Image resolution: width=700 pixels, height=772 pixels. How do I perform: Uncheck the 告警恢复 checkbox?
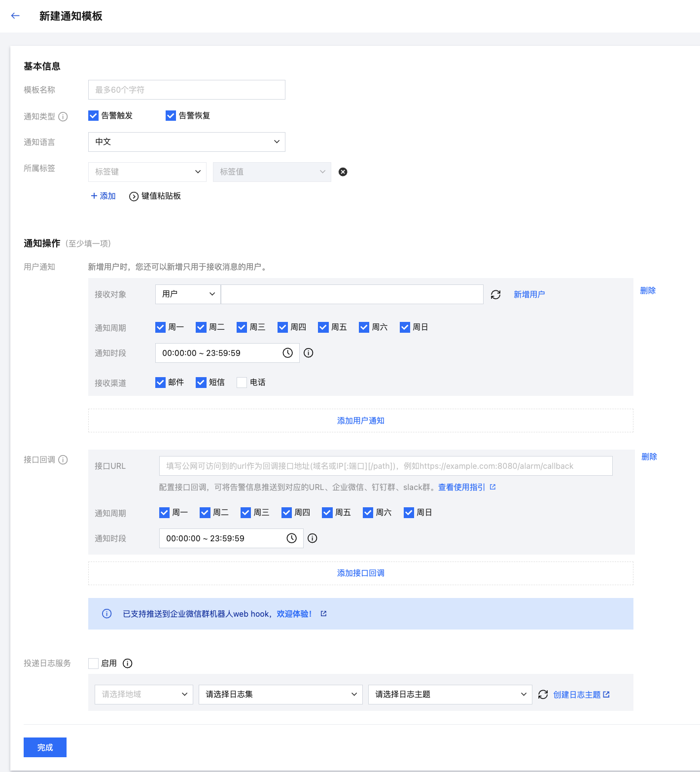171,116
